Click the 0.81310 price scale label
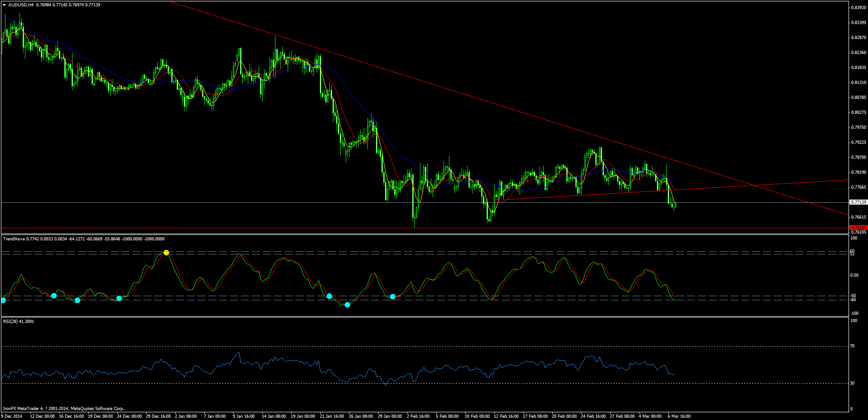This screenshot has height=420, width=868. click(x=859, y=83)
